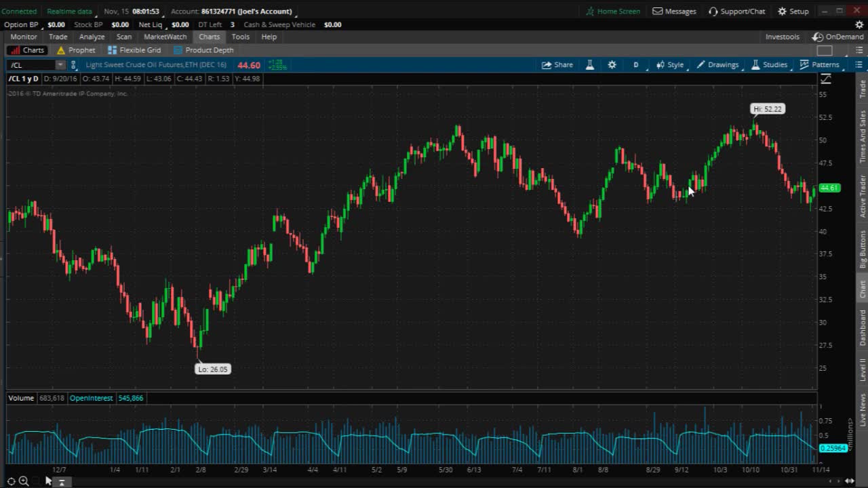The width and height of the screenshot is (868, 488).
Task: Switch to the Monitor tab
Action: [24, 37]
